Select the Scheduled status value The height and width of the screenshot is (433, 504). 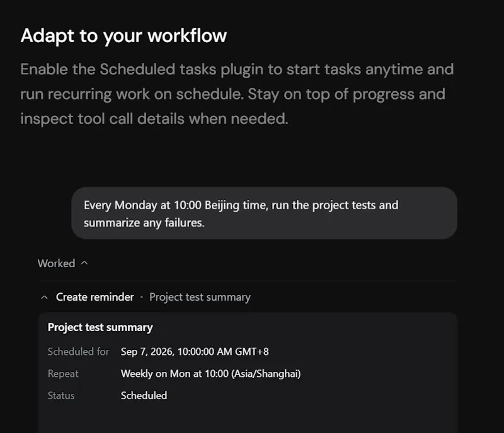click(x=144, y=395)
